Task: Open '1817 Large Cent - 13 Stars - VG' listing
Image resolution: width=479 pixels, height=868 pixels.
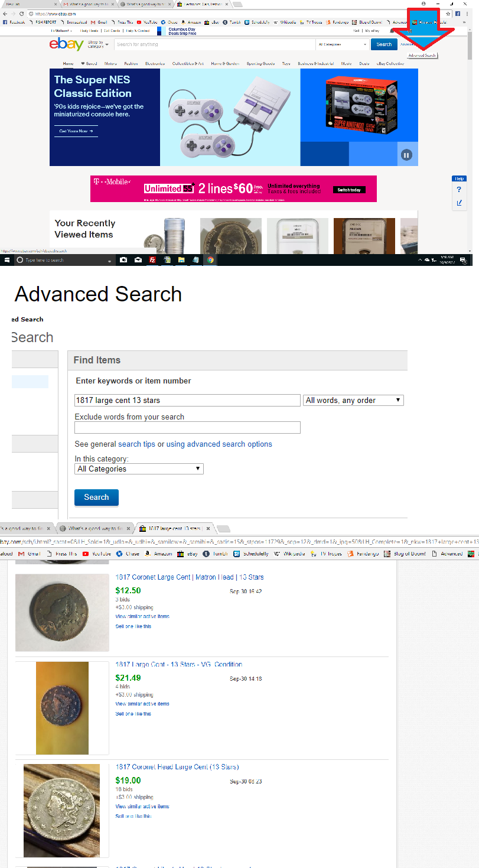Action: pyautogui.click(x=179, y=665)
